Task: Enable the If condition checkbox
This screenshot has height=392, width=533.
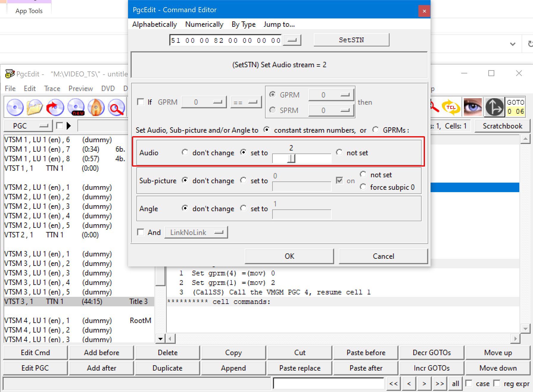Action: tap(141, 102)
